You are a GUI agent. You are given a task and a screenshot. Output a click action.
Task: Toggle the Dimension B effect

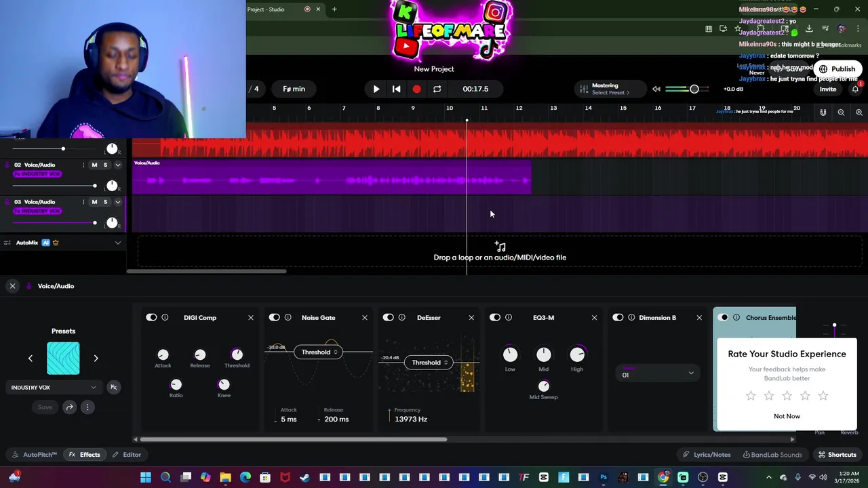[x=618, y=317]
